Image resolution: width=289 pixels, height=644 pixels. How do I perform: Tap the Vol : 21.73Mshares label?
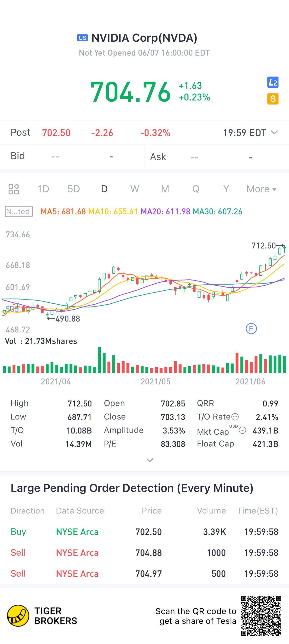[x=41, y=341]
